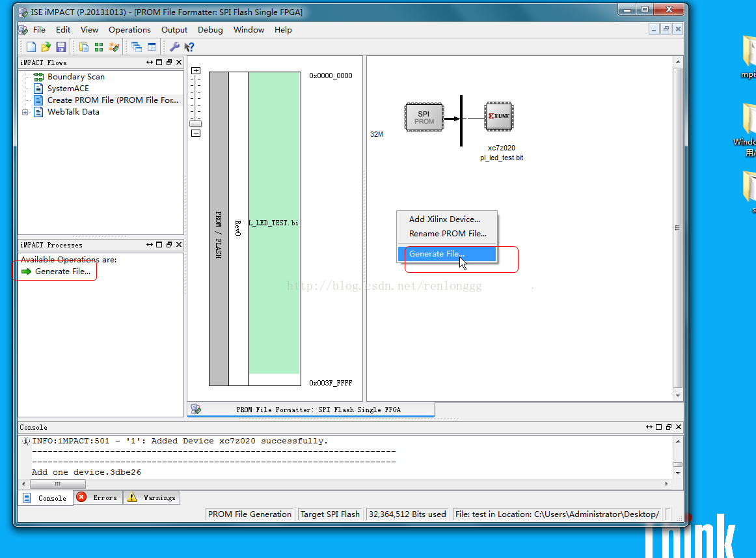Click the gray PROM / FLASH bar
Image resolution: width=756 pixels, height=558 pixels.
coord(219,229)
